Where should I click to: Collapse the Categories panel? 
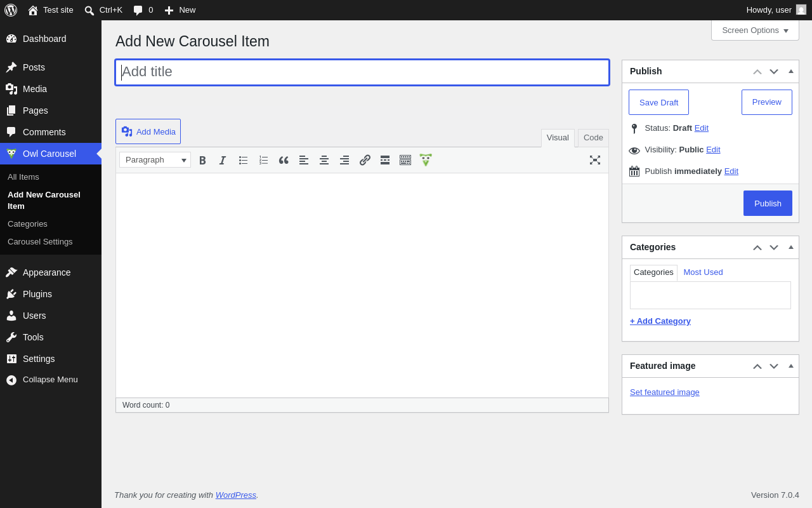791,247
